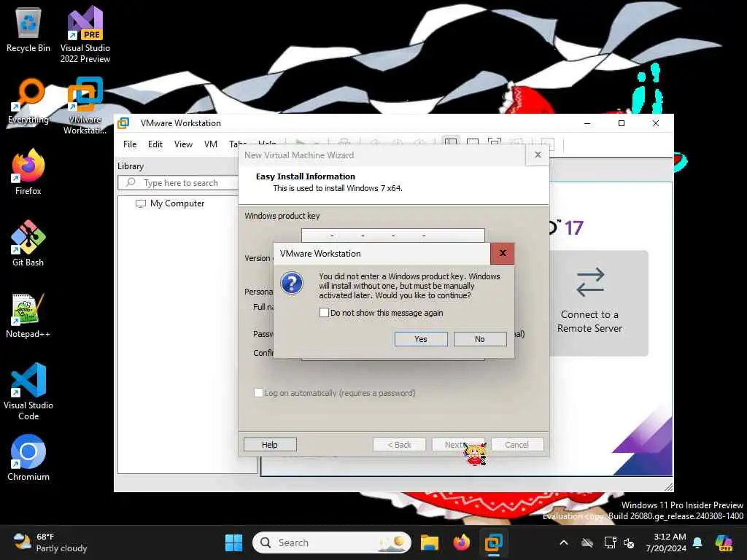The width and height of the screenshot is (747, 560).
Task: Open the View menu in VMware Workstation
Action: pos(183,144)
